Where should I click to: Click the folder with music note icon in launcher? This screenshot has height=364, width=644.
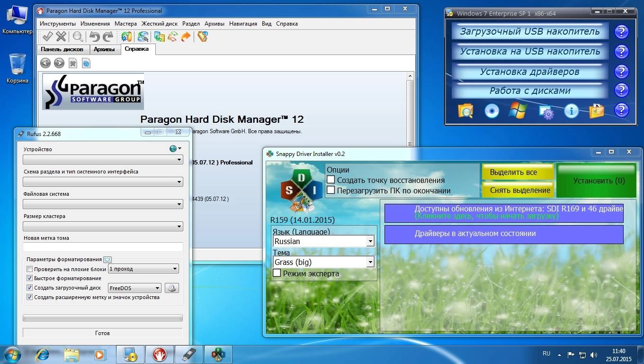(597, 111)
